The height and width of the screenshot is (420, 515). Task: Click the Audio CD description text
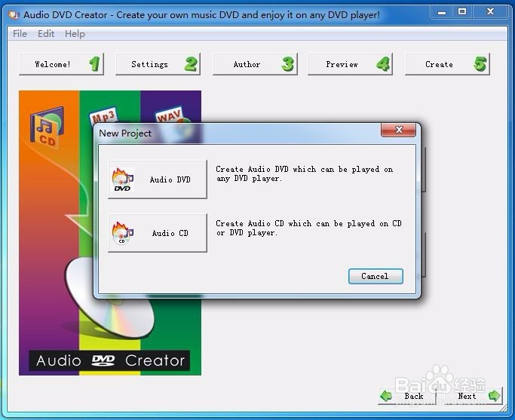pyautogui.click(x=308, y=228)
